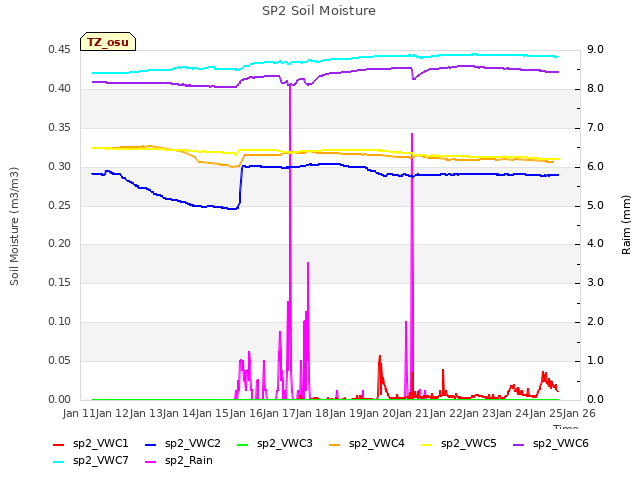
Task: Click the 0.25 left axis tick label
Action: tap(59, 206)
